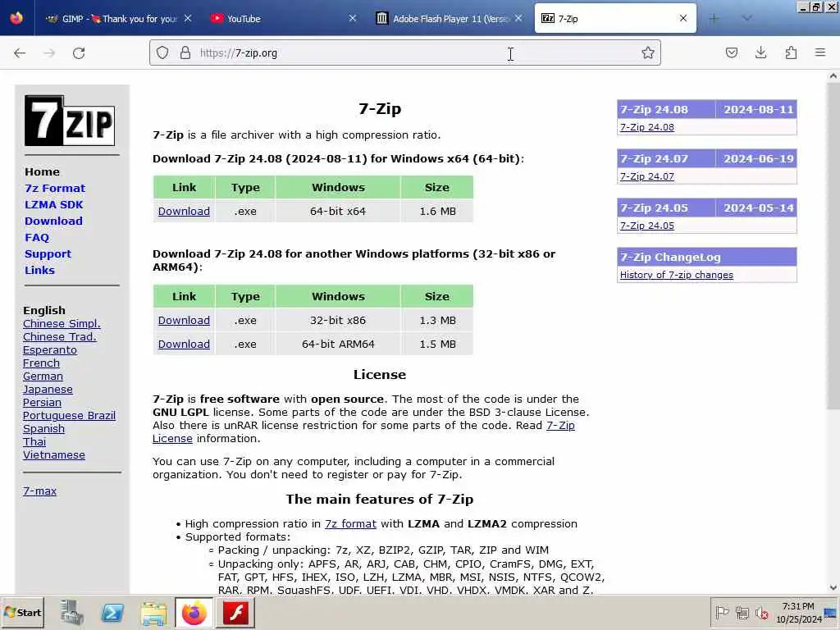Open the 7-Zip 24.05 release link

(x=647, y=226)
